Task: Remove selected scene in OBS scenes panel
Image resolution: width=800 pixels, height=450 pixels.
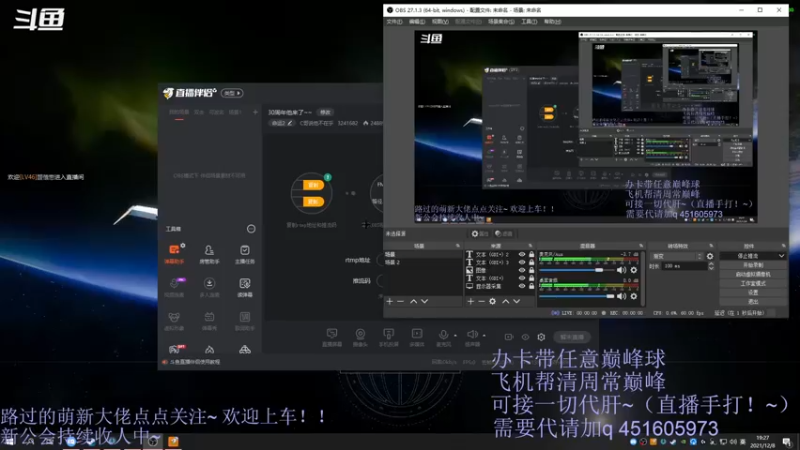Action: click(x=401, y=302)
